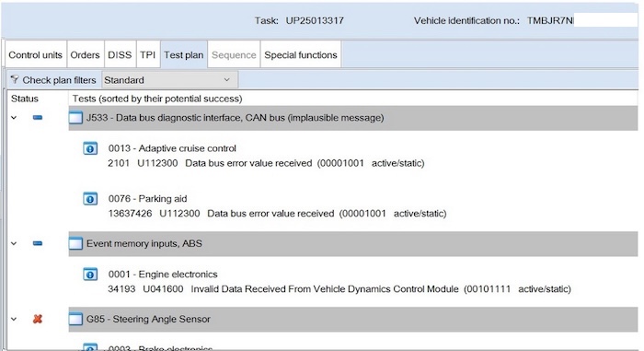644x351 pixels.
Task: Select the TPI tab
Action: pos(147,54)
